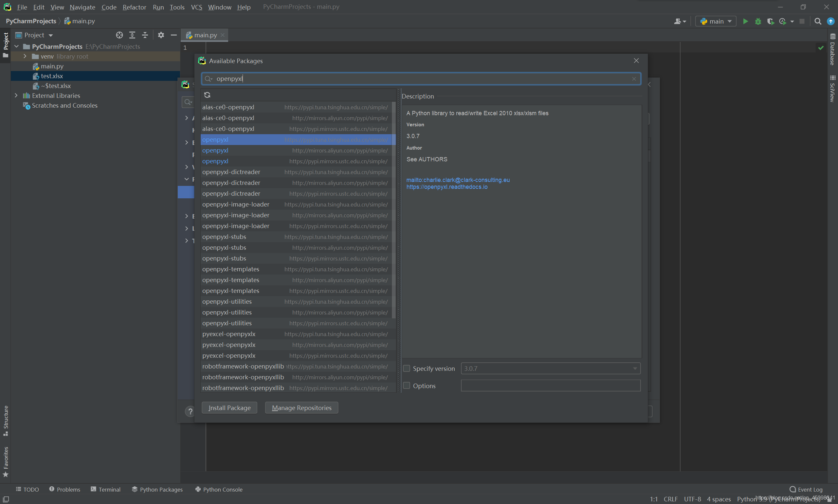The width and height of the screenshot is (838, 504).
Task: Click the Manage Repositories button
Action: click(301, 408)
